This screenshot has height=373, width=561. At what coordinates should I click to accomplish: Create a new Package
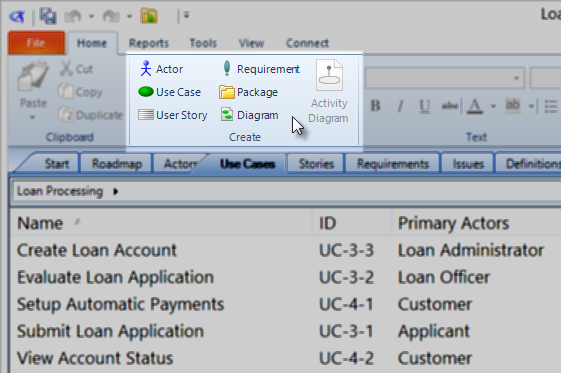(x=248, y=92)
